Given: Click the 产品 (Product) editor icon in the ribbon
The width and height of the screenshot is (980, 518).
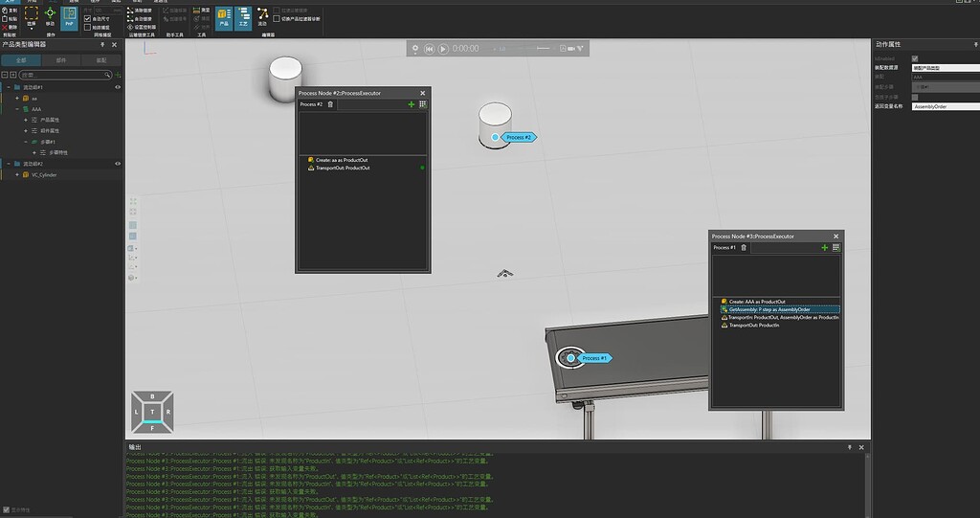Looking at the screenshot, I should 222,15.
